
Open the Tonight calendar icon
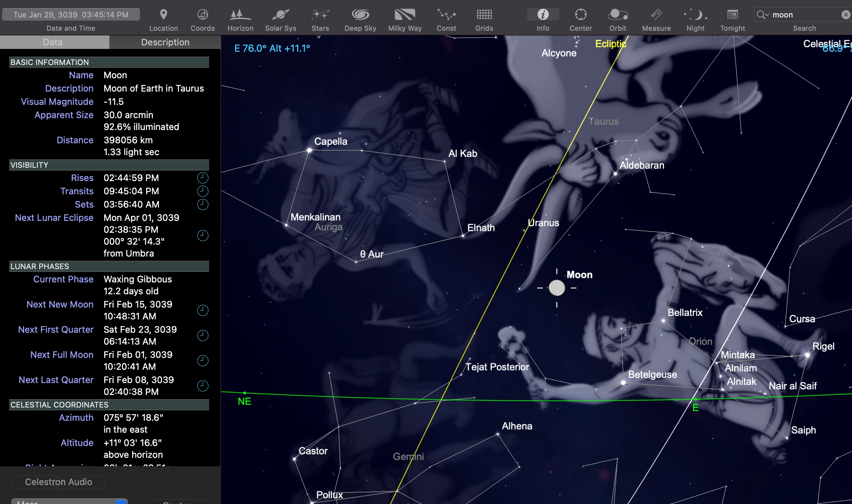[x=732, y=15]
